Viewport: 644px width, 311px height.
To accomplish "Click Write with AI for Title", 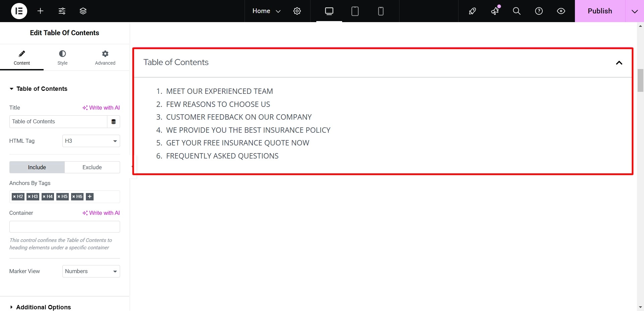I will tap(101, 108).
